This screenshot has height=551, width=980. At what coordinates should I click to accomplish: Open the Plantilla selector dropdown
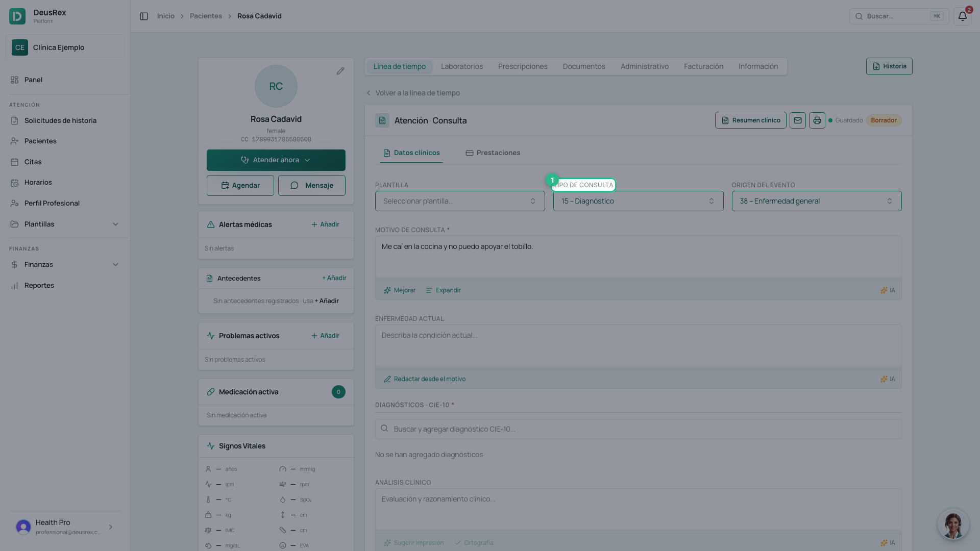click(x=460, y=201)
